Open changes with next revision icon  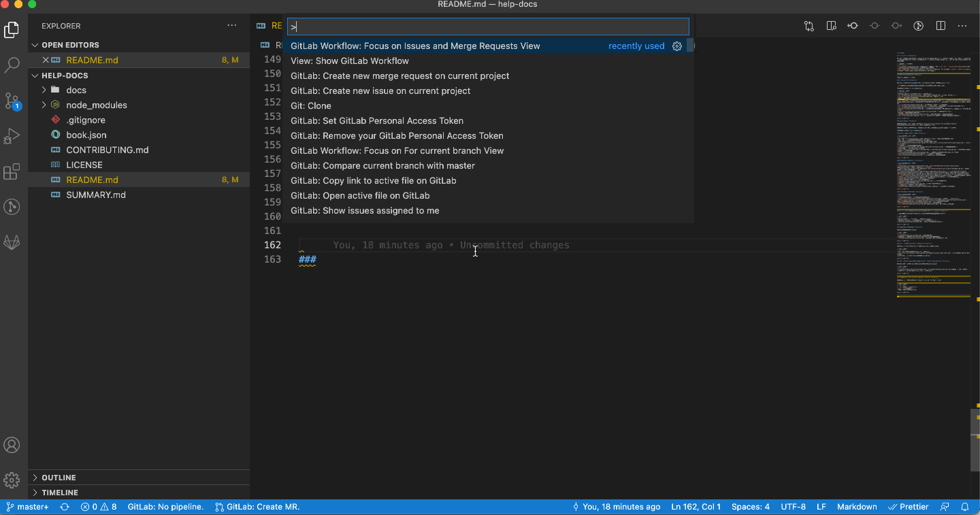click(896, 26)
